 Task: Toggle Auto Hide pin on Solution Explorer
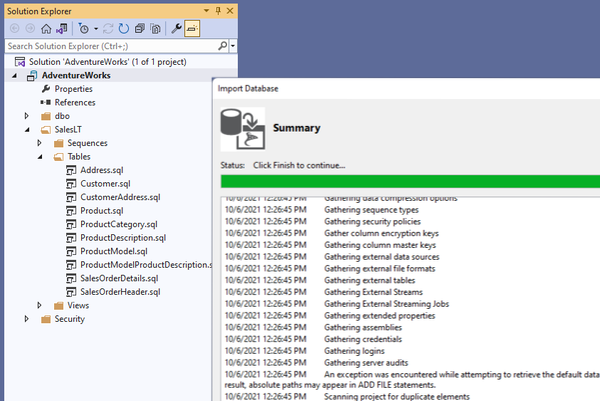tap(220, 8)
